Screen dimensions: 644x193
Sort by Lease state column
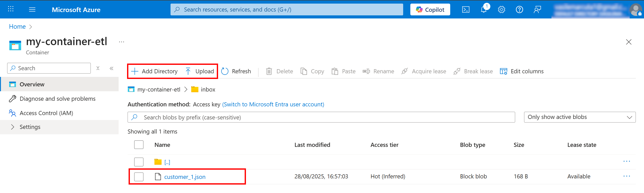pyautogui.click(x=582, y=145)
